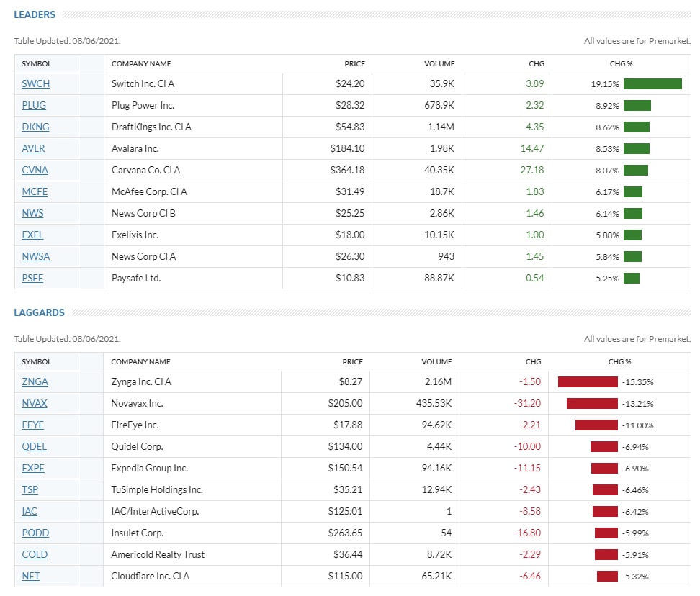Click the 6.17% change for McAfee
Screen dimensions: 700x596
coord(607,192)
